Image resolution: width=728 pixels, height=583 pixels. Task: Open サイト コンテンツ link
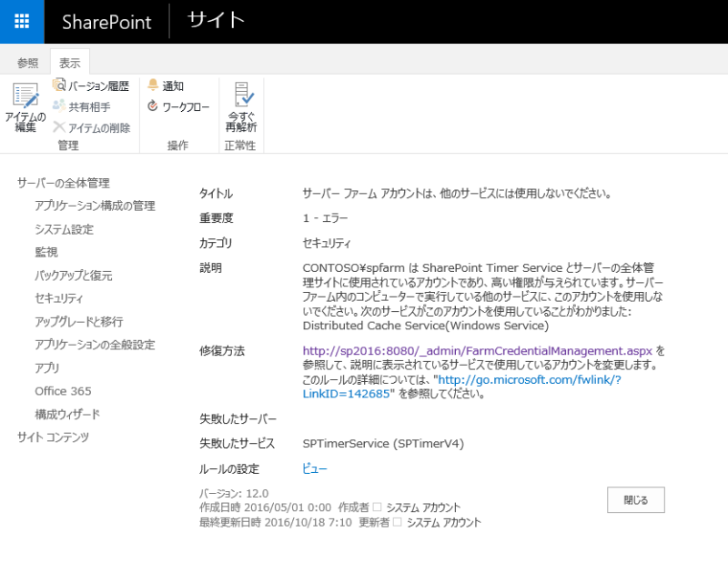point(53,437)
